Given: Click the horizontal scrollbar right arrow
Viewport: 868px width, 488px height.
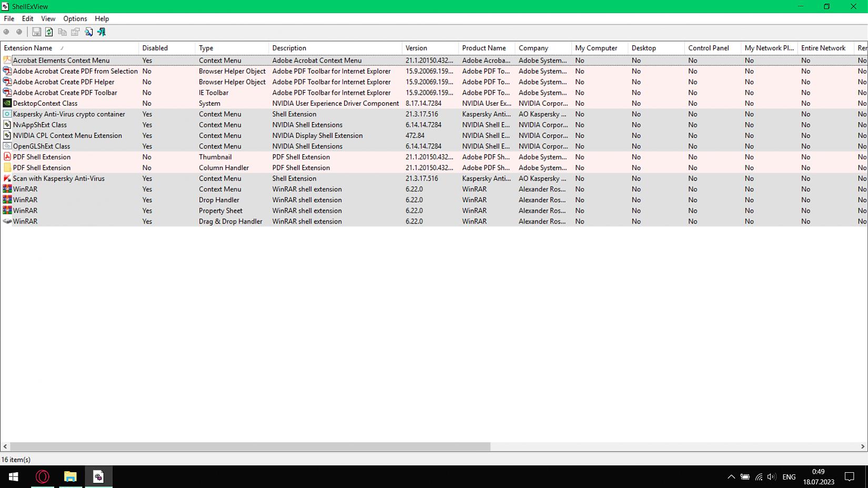Looking at the screenshot, I should coord(863,446).
